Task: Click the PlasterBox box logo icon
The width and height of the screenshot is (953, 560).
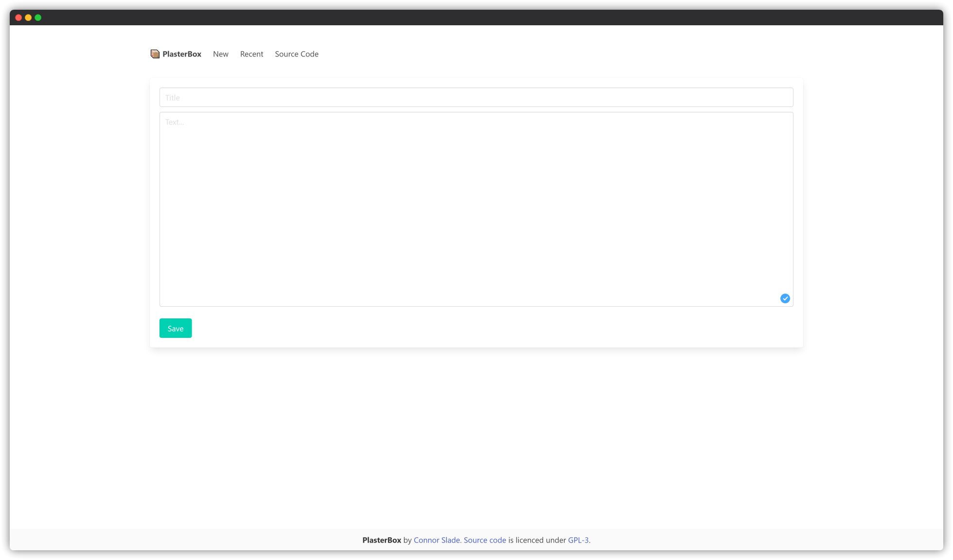Action: coord(155,54)
